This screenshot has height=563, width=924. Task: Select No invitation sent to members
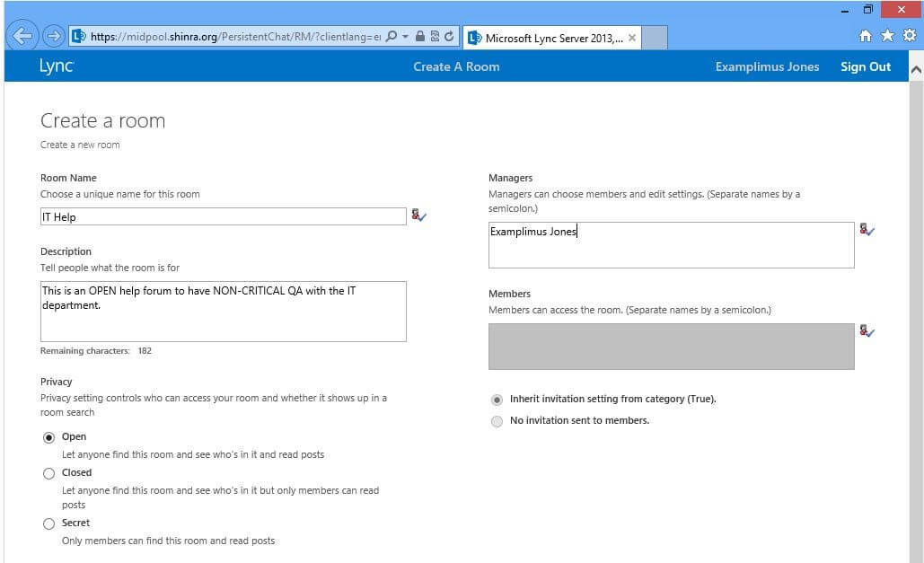coord(497,421)
